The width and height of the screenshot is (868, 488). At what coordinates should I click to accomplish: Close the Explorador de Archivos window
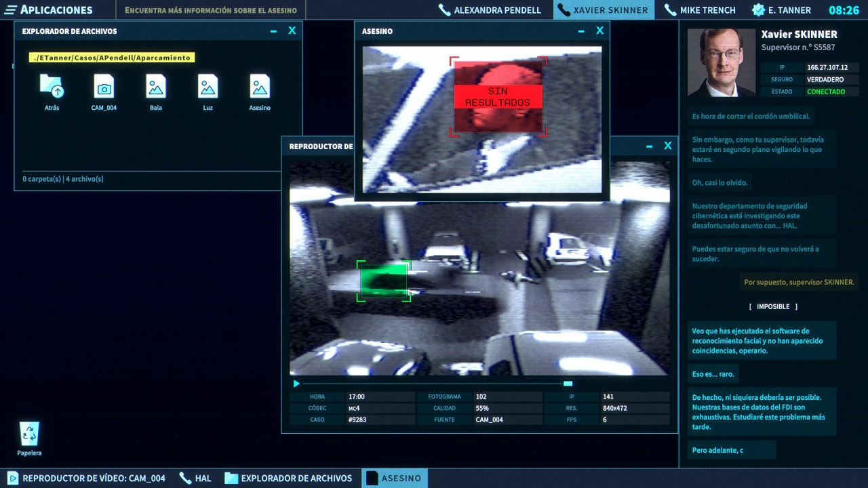(x=292, y=31)
